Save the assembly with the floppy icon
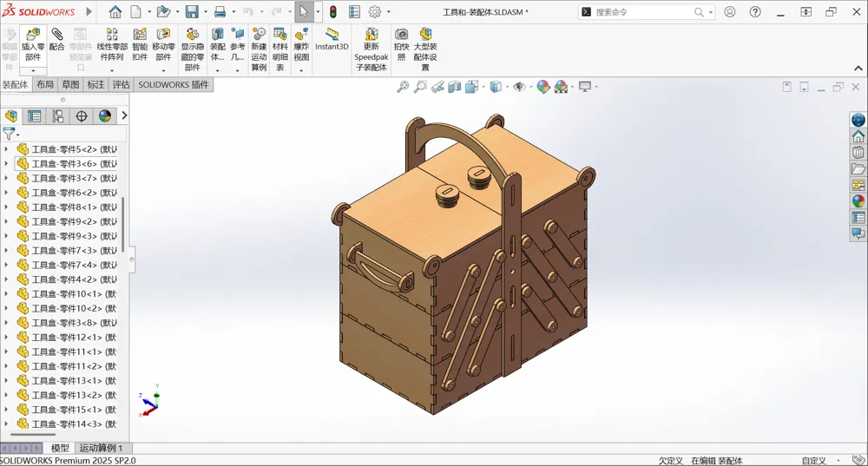 (x=192, y=11)
